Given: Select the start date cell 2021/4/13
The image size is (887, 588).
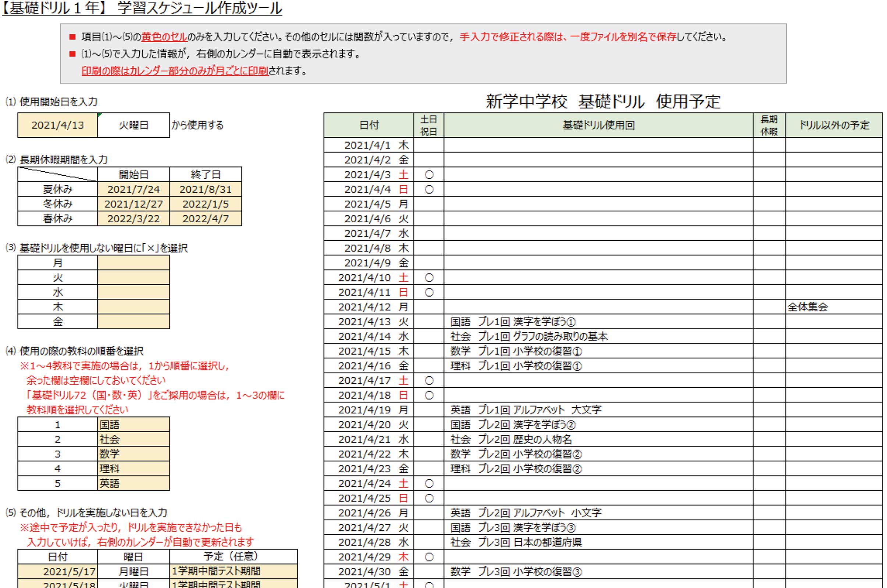Looking at the screenshot, I should pyautogui.click(x=57, y=125).
